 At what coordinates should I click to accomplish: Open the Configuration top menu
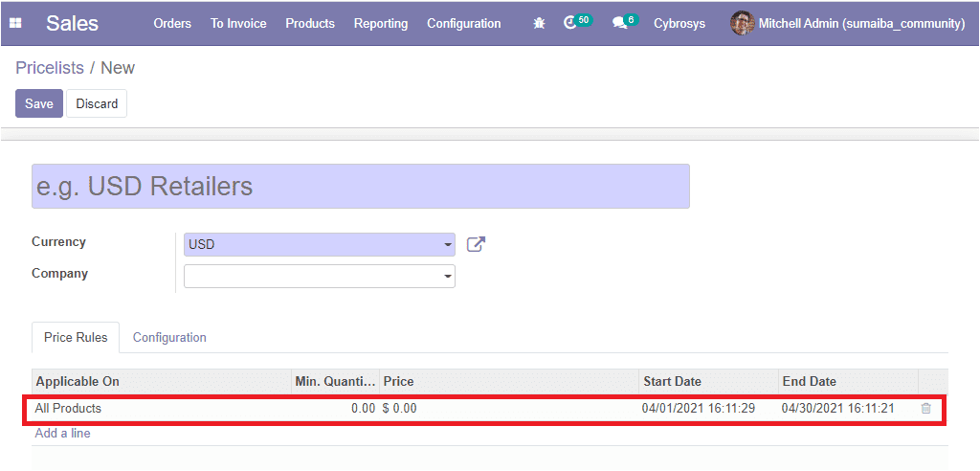pyautogui.click(x=464, y=24)
